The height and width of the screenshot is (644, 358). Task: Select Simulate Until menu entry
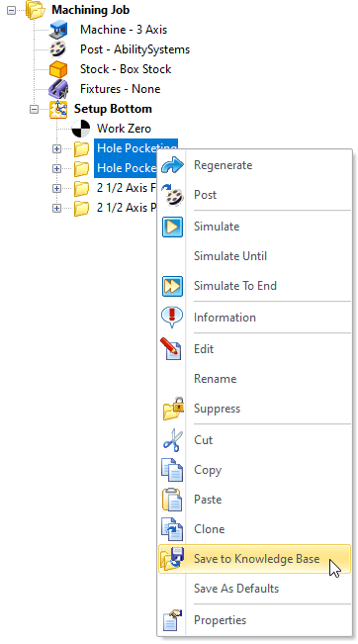tap(254, 256)
